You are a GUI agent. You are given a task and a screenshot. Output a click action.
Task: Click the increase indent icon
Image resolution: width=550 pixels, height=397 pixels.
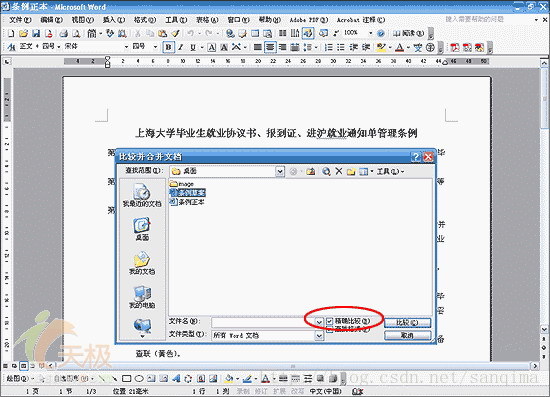pos(366,47)
